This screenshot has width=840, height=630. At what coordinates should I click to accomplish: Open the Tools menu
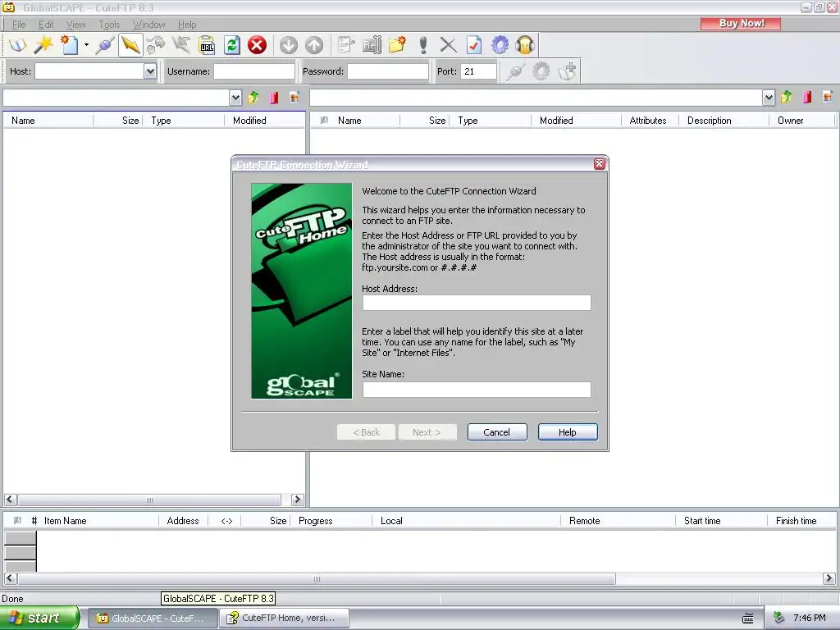click(x=109, y=25)
